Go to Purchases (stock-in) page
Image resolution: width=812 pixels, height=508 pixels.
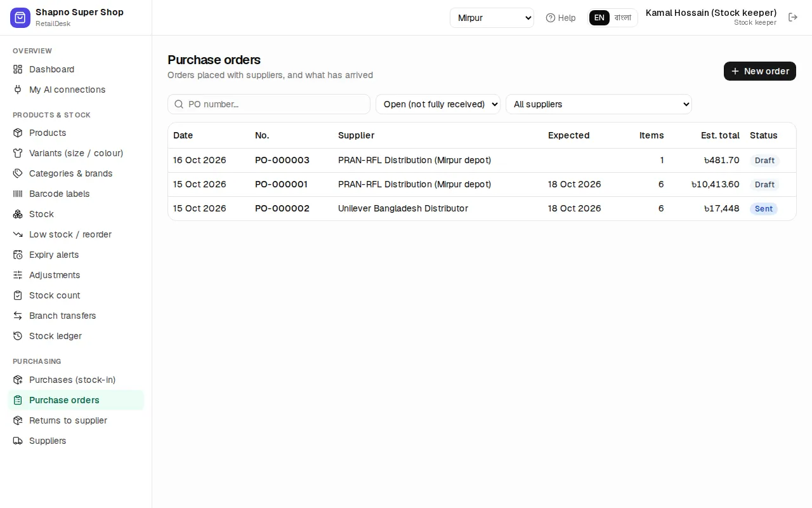[x=75, y=380]
